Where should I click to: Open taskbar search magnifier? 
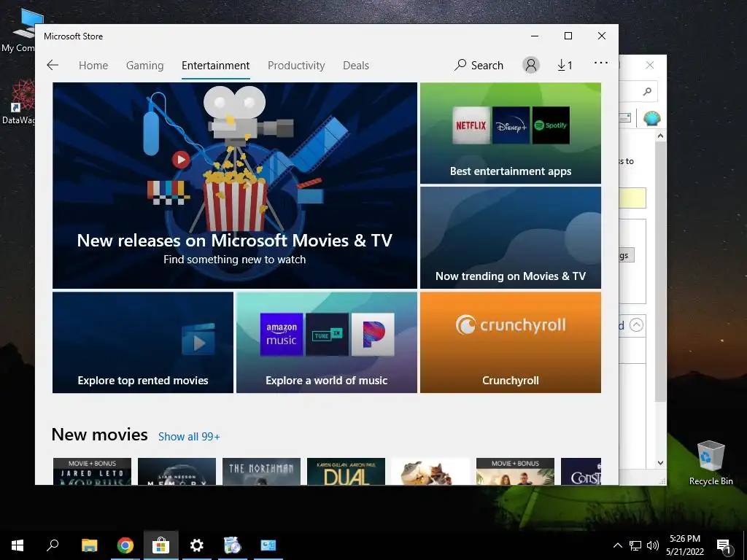point(53,545)
